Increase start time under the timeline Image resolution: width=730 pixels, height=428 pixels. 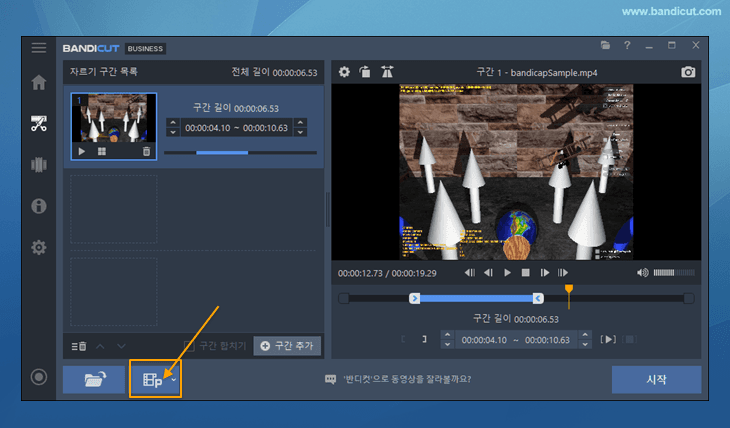(x=447, y=334)
